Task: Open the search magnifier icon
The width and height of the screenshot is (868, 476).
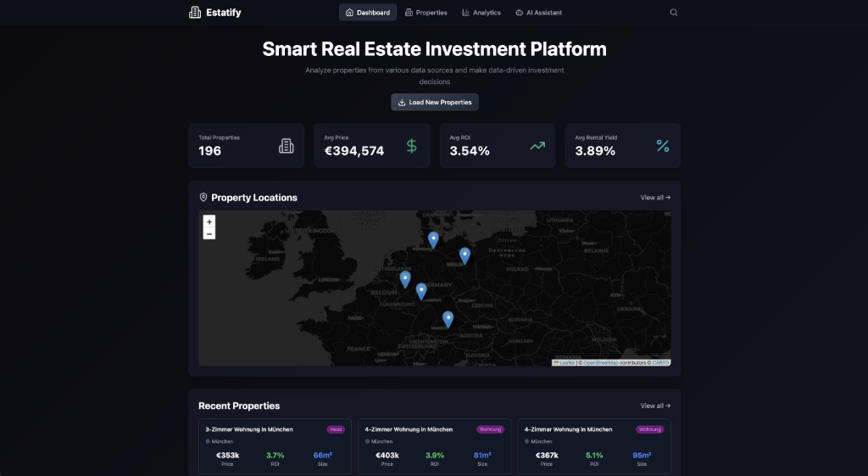Action: [673, 12]
